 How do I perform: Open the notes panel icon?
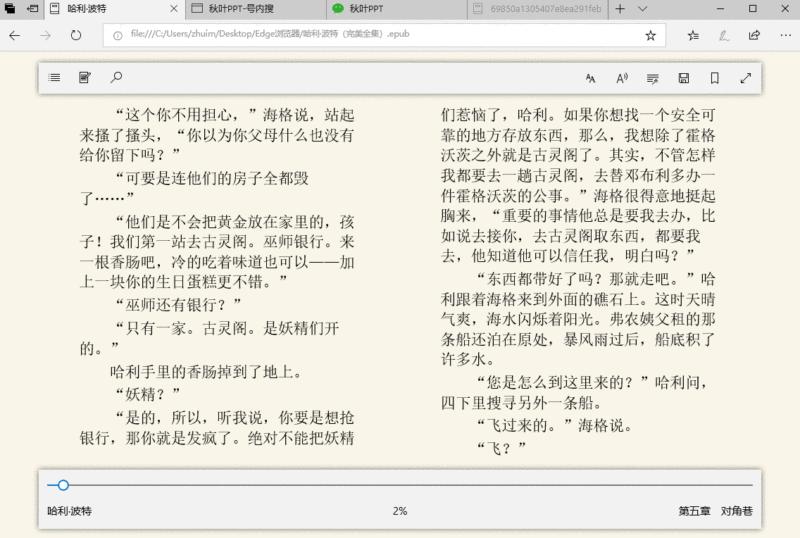pos(85,78)
